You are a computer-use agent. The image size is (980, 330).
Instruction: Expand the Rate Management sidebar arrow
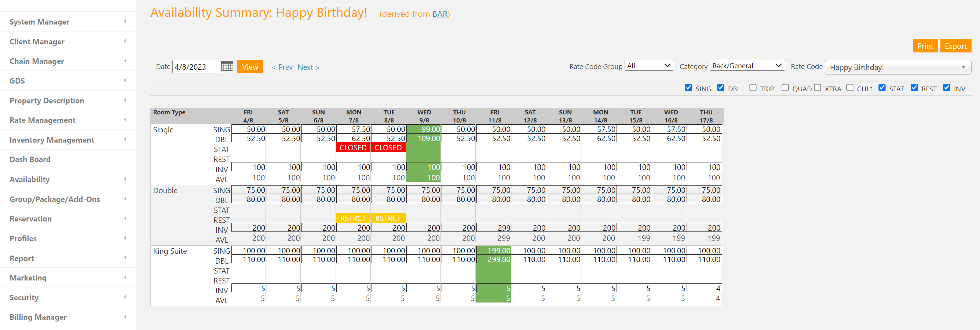[x=125, y=120]
